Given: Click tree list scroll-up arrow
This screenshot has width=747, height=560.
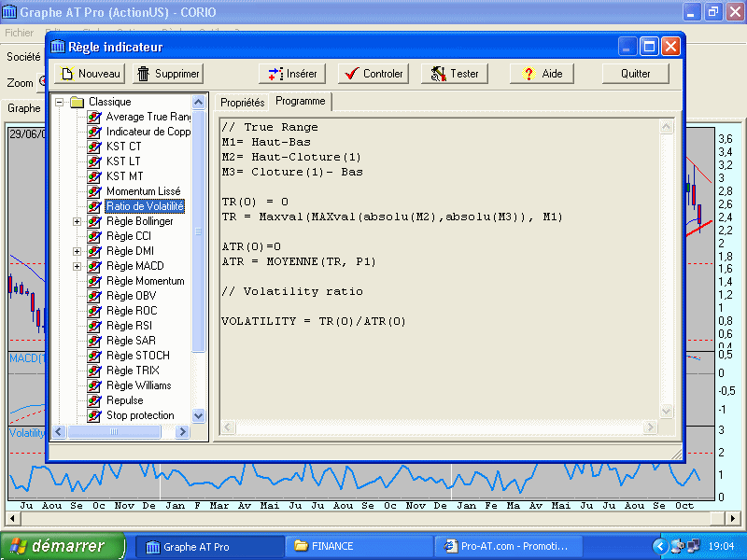Looking at the screenshot, I should point(199,102).
